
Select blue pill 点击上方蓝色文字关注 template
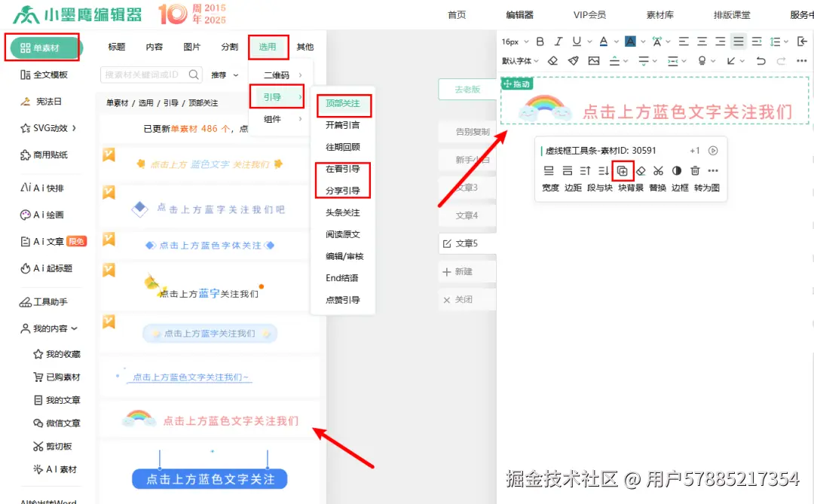(210, 478)
